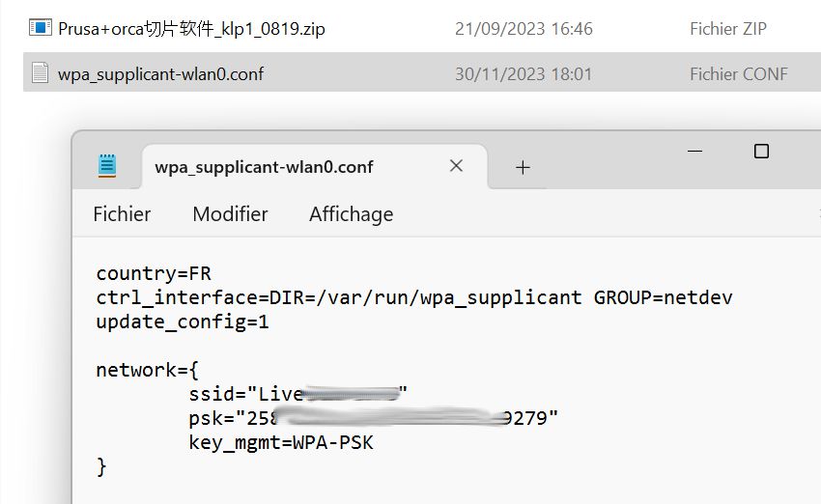
Task: Add a new Notepad tab with the plus icon
Action: point(523,167)
